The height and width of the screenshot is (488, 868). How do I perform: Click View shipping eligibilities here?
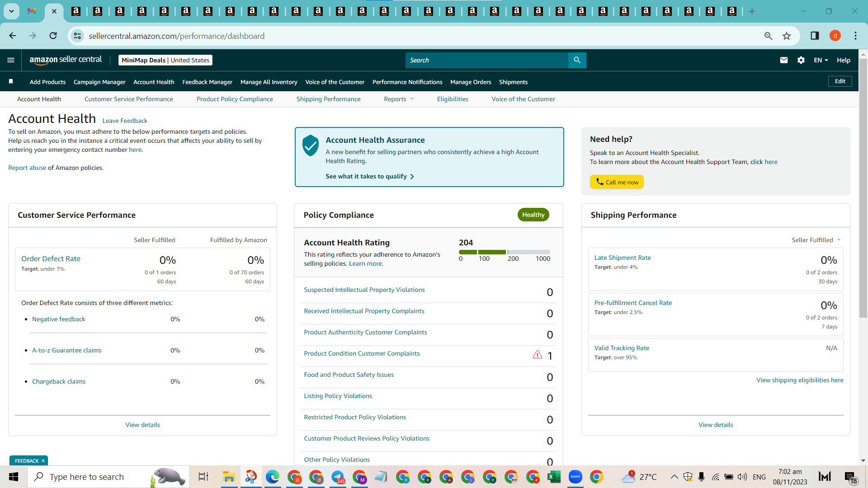tap(800, 380)
